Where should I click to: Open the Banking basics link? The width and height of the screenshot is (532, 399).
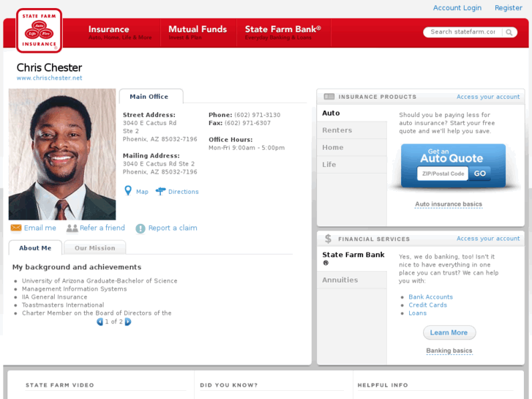(449, 351)
